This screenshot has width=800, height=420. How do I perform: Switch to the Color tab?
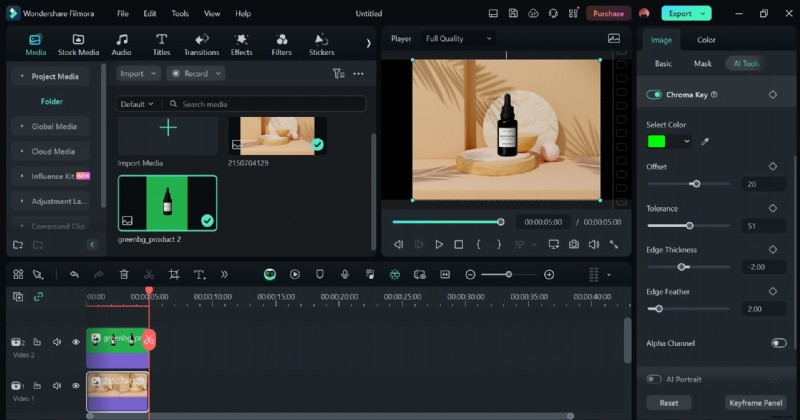[x=706, y=40]
